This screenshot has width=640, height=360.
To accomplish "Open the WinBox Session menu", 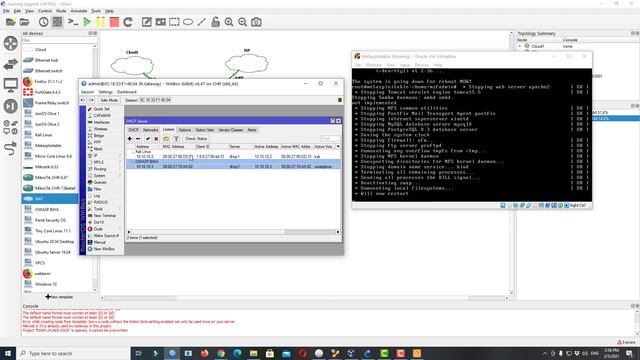I will 87,92.
